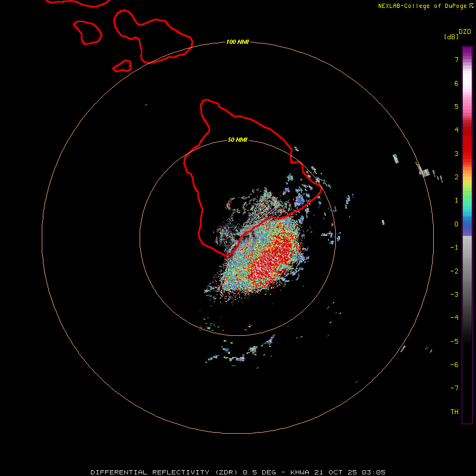Image resolution: width=476 pixels, height=476 pixels.
Task: Click the 100 NMI range ring label
Action: (x=237, y=42)
